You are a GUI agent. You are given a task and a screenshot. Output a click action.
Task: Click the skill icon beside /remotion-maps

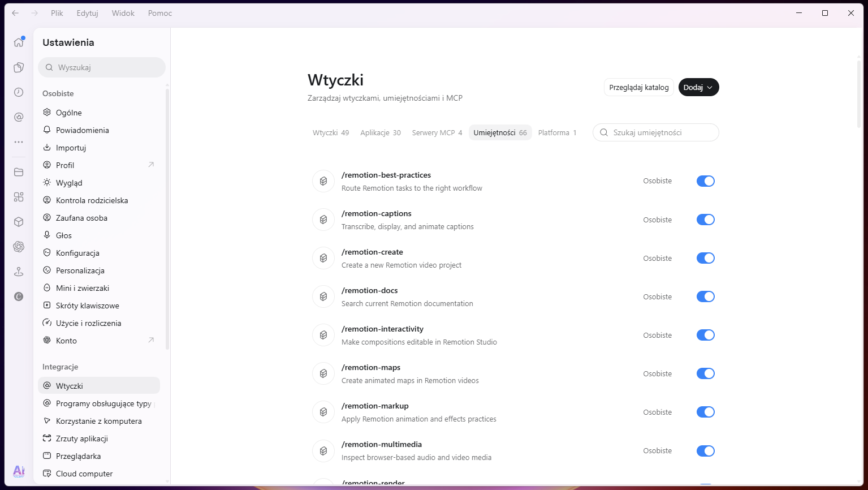click(x=323, y=373)
